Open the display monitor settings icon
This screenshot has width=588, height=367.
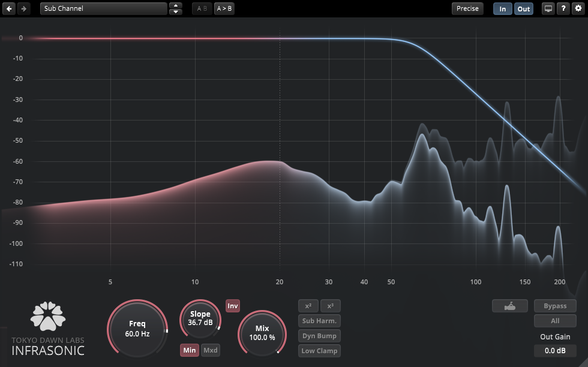(548, 8)
